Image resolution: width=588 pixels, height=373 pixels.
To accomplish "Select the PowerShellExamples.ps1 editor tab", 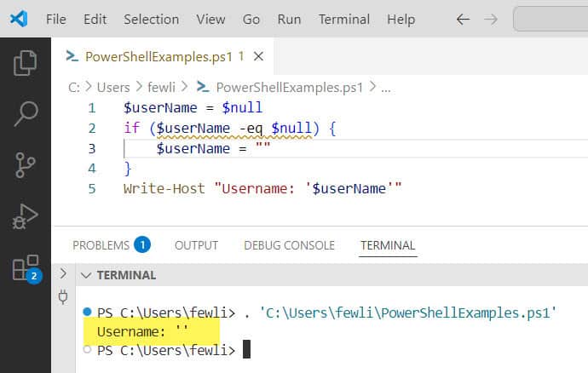I will [x=164, y=56].
